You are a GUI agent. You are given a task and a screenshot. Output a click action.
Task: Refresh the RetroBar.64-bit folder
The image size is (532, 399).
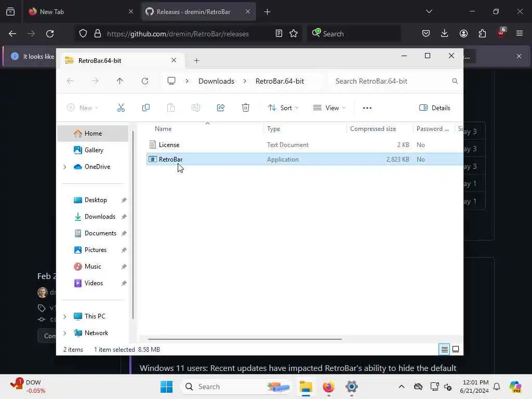(145, 81)
